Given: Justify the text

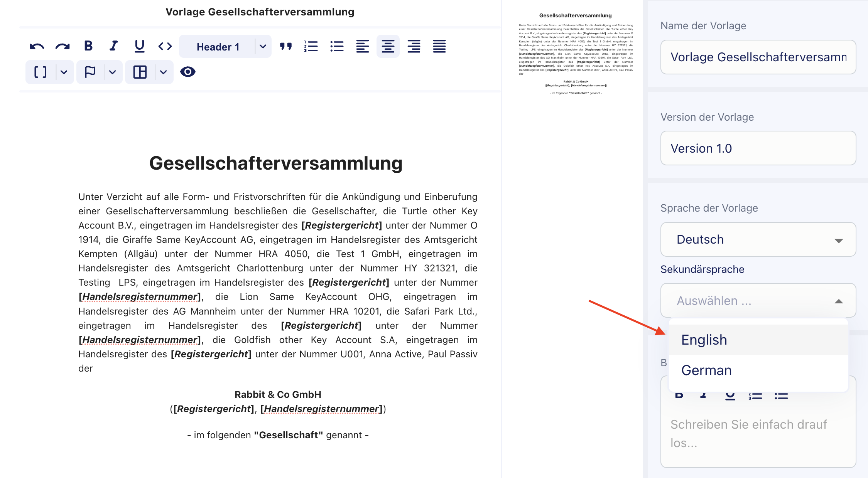Looking at the screenshot, I should point(439,47).
